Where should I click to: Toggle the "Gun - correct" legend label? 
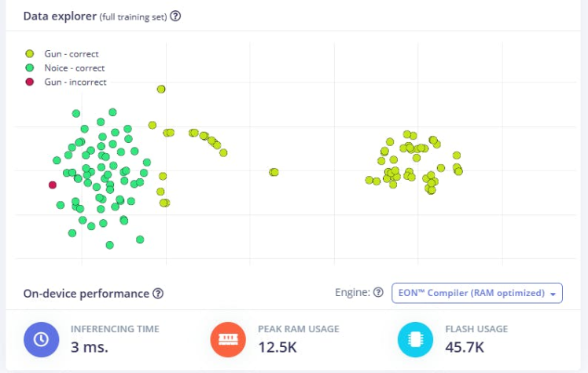pos(71,54)
